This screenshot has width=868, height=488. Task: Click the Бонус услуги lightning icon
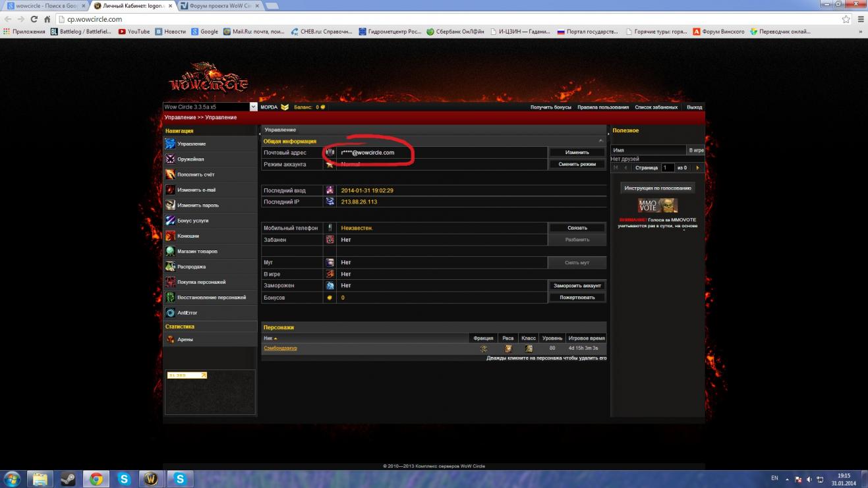pyautogui.click(x=170, y=221)
